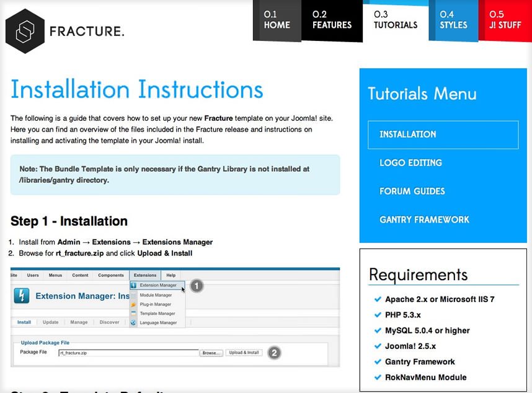Click the Tutorials Menu heading

(422, 94)
